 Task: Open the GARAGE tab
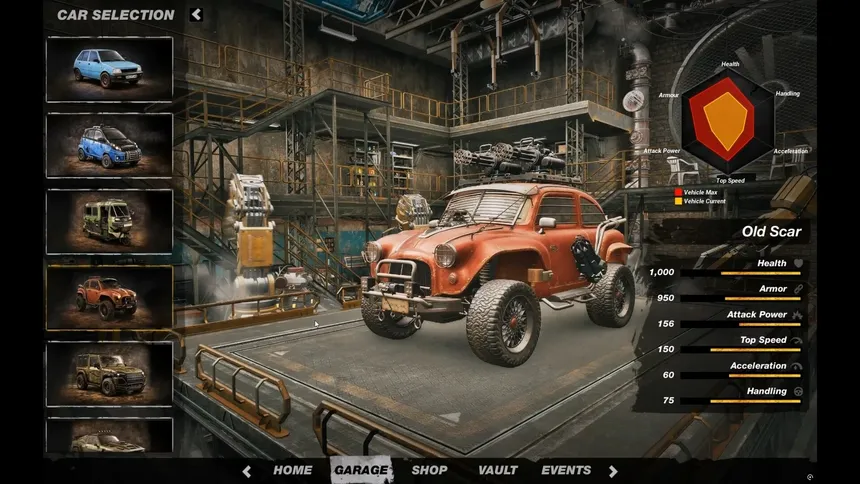pyautogui.click(x=361, y=470)
